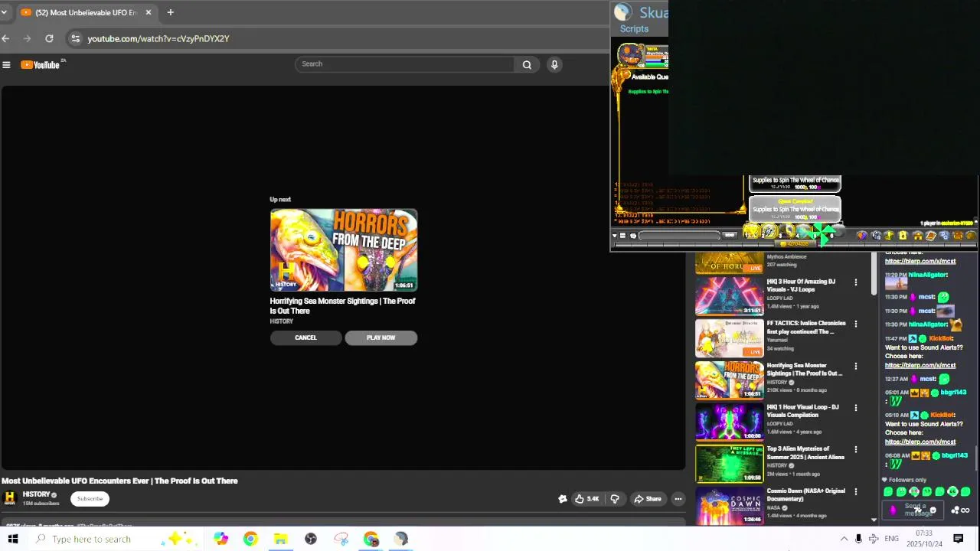Open the ENG language indicator
The image size is (980, 551).
click(891, 539)
